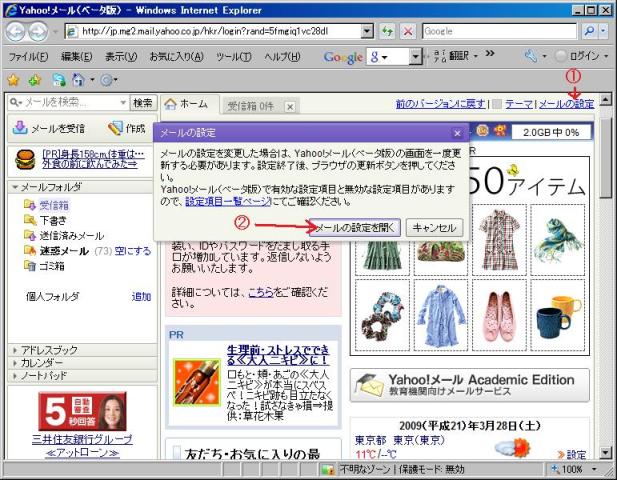The image size is (617, 480).
Task: Click the weather sun-cloud icon
Action: click(x=512, y=447)
